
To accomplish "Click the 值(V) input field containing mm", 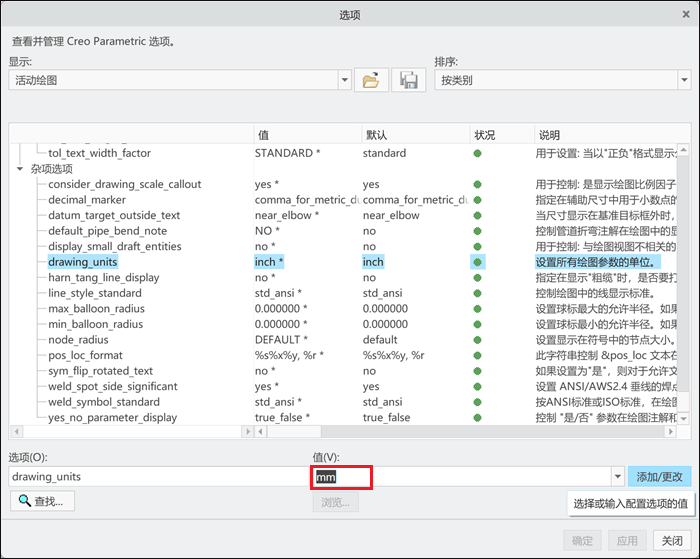I will tap(461, 477).
